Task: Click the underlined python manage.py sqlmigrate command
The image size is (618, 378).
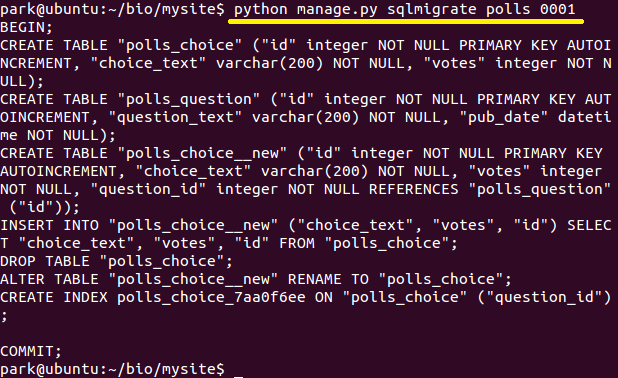Action: [x=405, y=9]
